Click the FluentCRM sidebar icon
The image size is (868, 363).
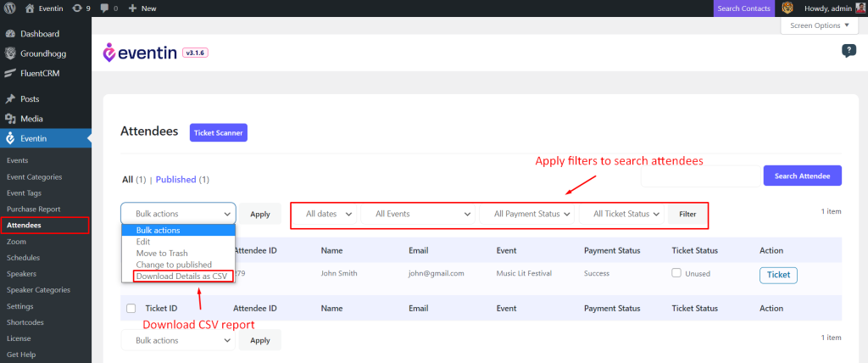pos(10,73)
